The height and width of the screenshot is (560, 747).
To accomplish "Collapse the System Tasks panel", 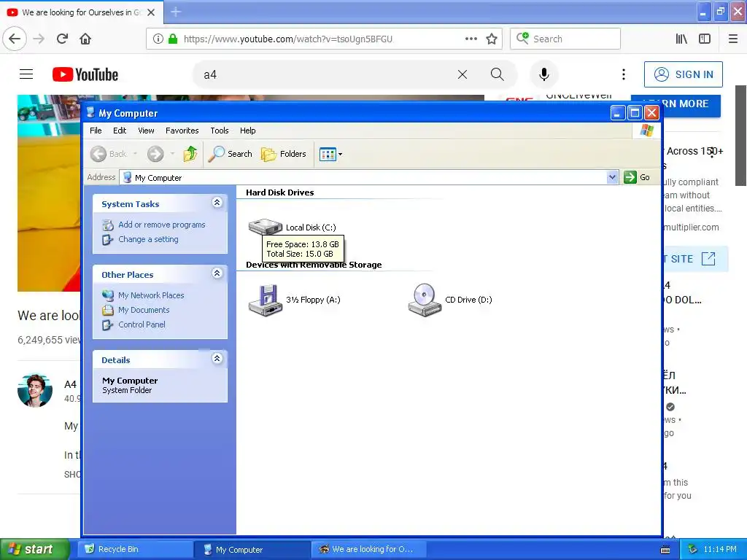I will pos(217,203).
